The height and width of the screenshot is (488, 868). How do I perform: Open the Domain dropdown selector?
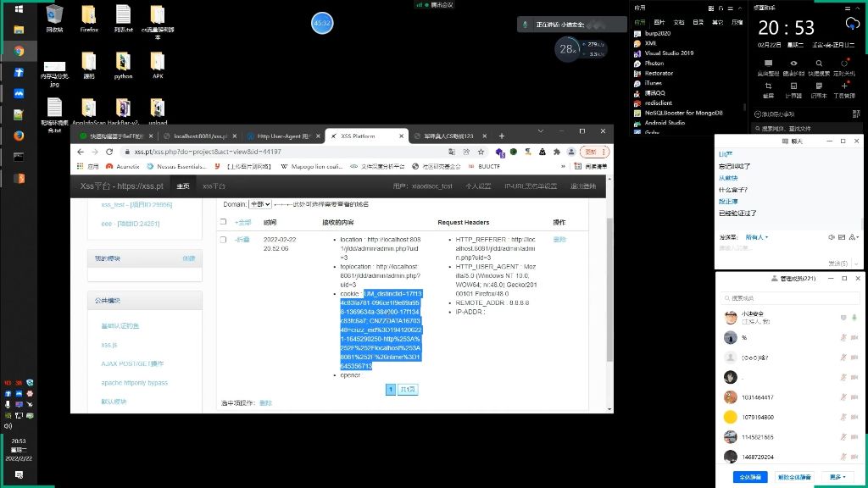click(260, 204)
